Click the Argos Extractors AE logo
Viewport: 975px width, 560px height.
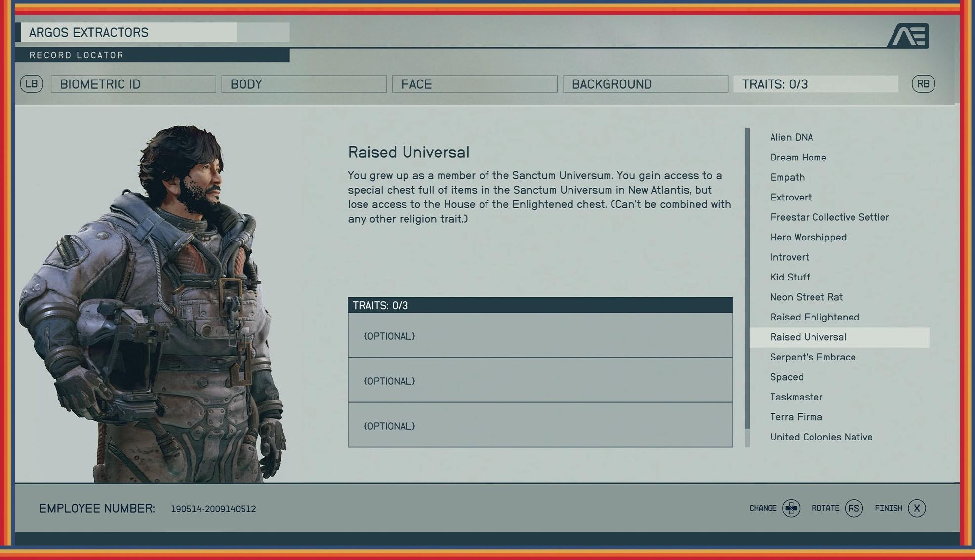[x=908, y=36]
